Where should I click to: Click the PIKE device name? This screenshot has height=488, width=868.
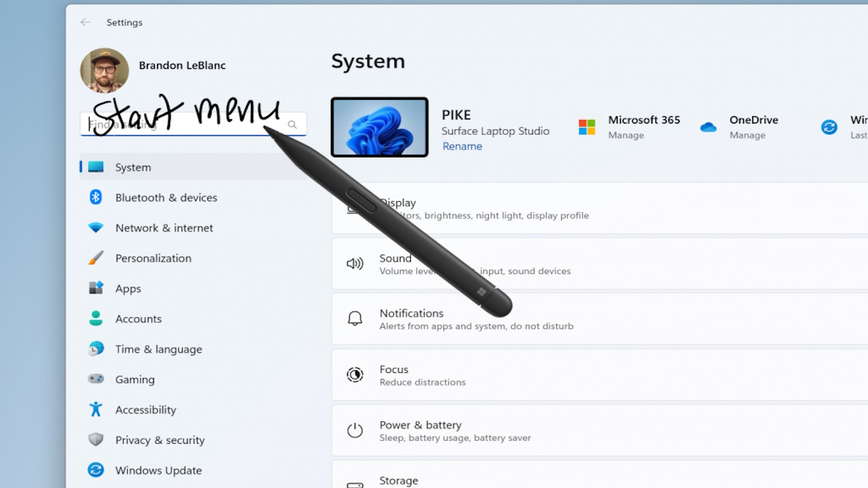pyautogui.click(x=456, y=115)
